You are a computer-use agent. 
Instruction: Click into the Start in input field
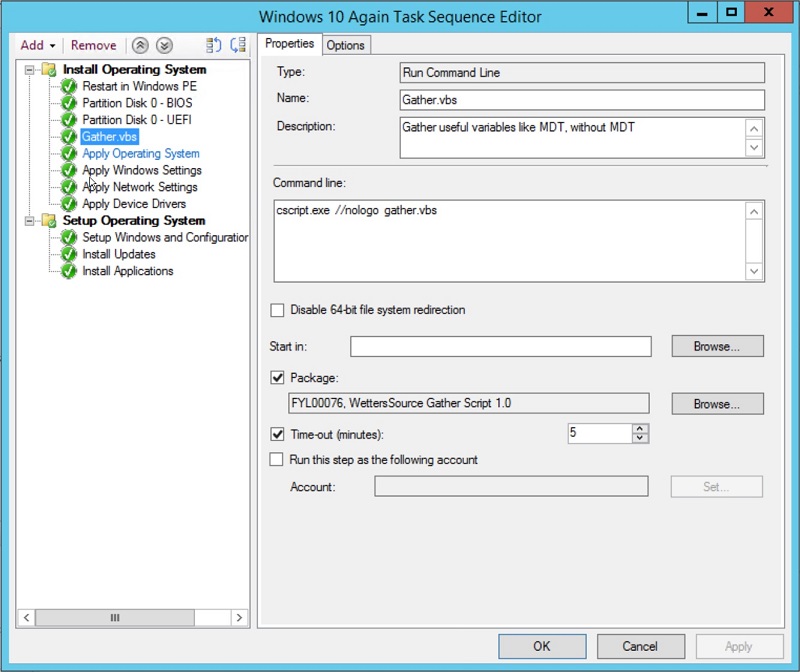tap(501, 346)
